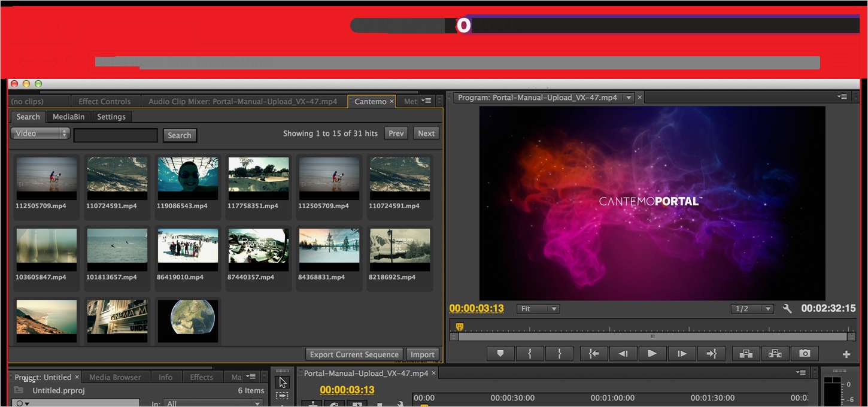Click the Export Current Sequence button
The height and width of the screenshot is (407, 868).
(x=354, y=354)
